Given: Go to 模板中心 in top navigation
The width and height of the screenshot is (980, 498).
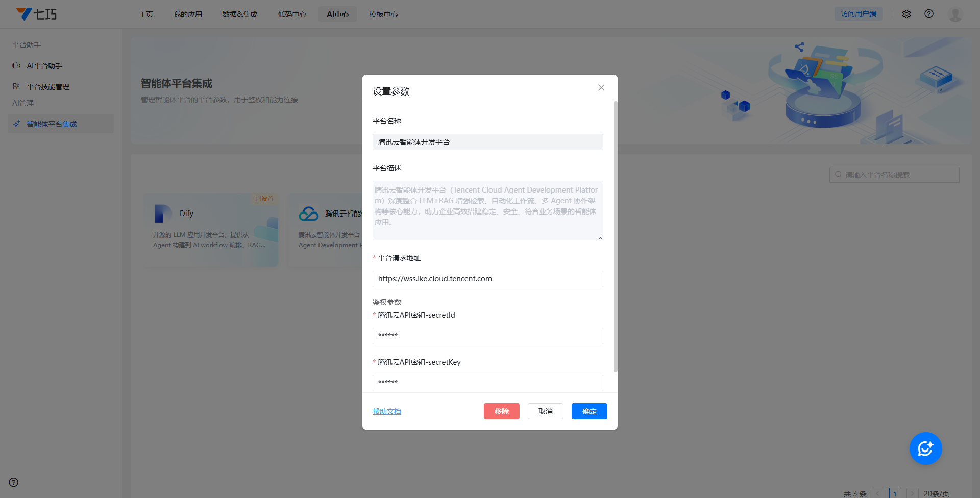Looking at the screenshot, I should [383, 14].
